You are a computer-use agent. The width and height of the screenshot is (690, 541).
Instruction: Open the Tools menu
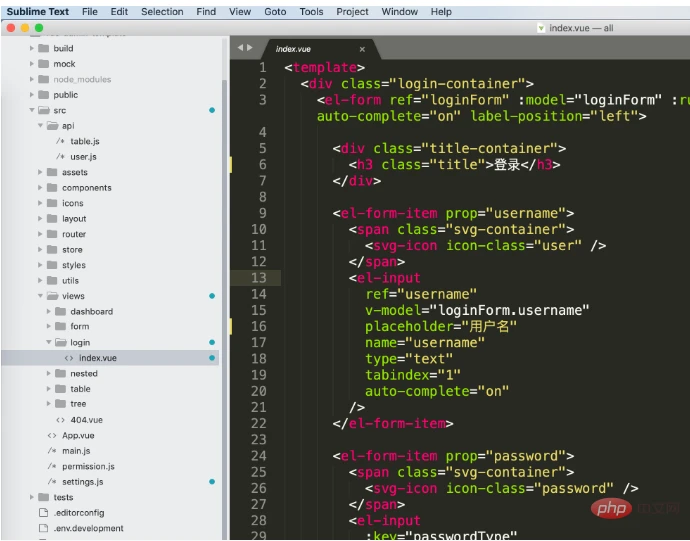pyautogui.click(x=311, y=12)
